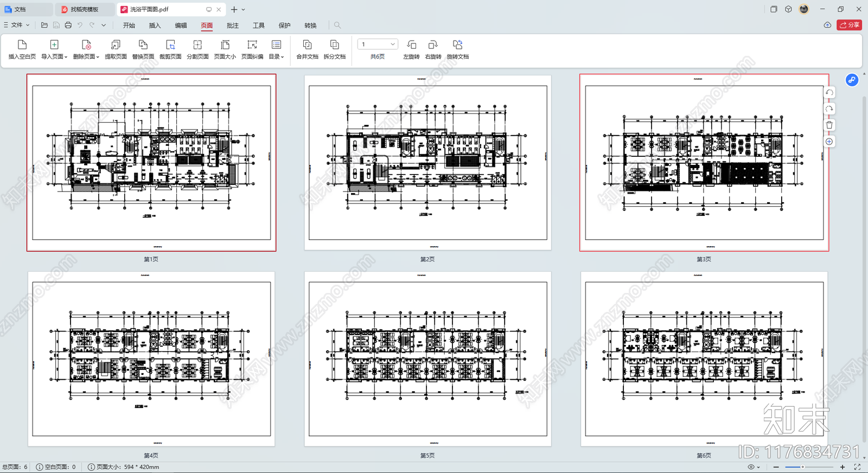Open the user avatar profile
868x473 pixels.
click(x=804, y=9)
